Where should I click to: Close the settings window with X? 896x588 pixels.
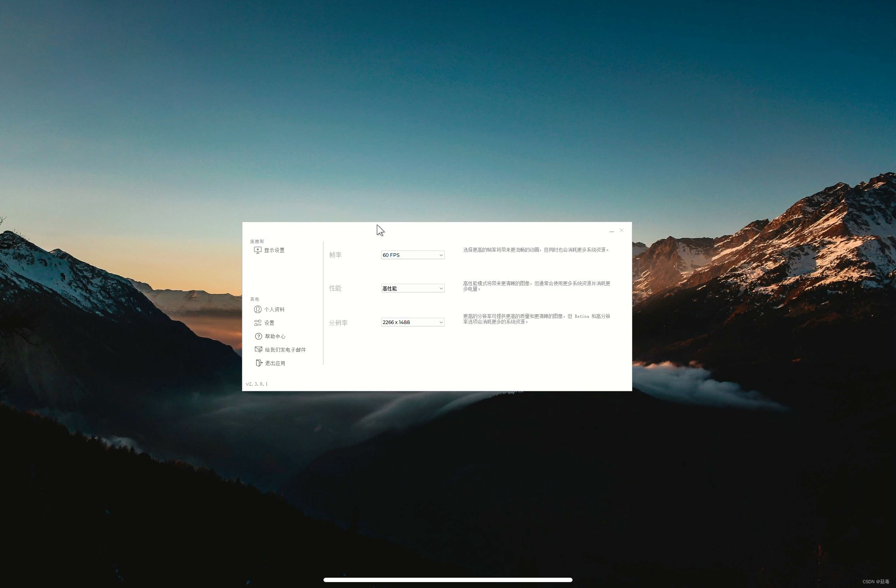(622, 230)
